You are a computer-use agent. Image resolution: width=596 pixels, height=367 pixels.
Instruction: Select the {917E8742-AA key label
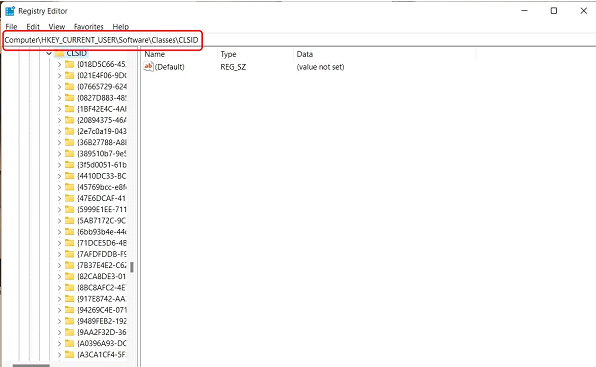click(x=101, y=299)
